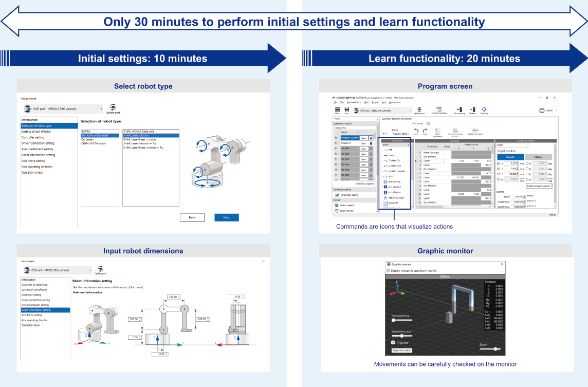The width and height of the screenshot is (588, 387).
Task: Open the COM port MRC01 dropdown in robot type wizard
Action: [63, 109]
